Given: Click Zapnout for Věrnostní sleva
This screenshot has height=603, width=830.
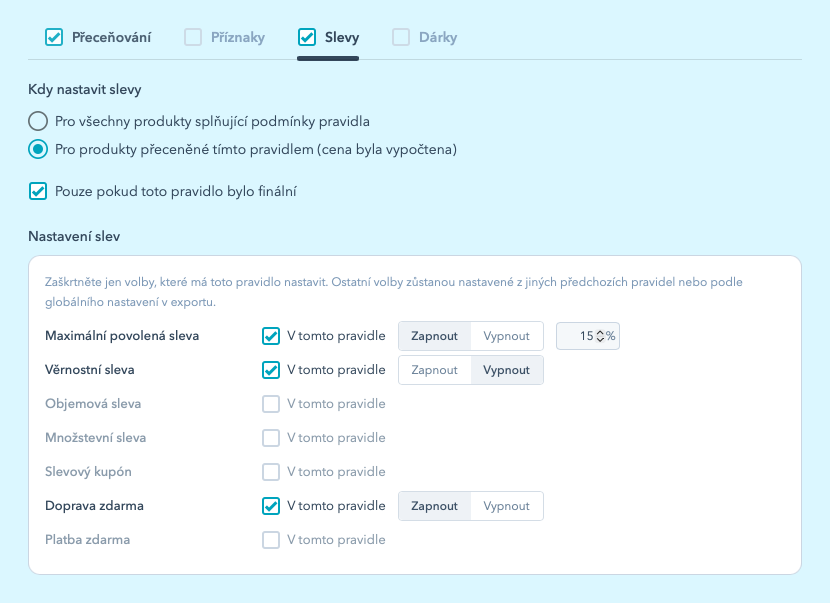Looking at the screenshot, I should [x=435, y=370].
